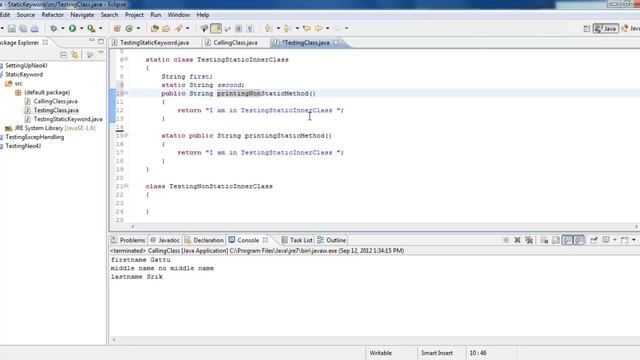Switch to the Java perspective button
The width and height of the screenshot is (640, 360).
click(606, 28)
